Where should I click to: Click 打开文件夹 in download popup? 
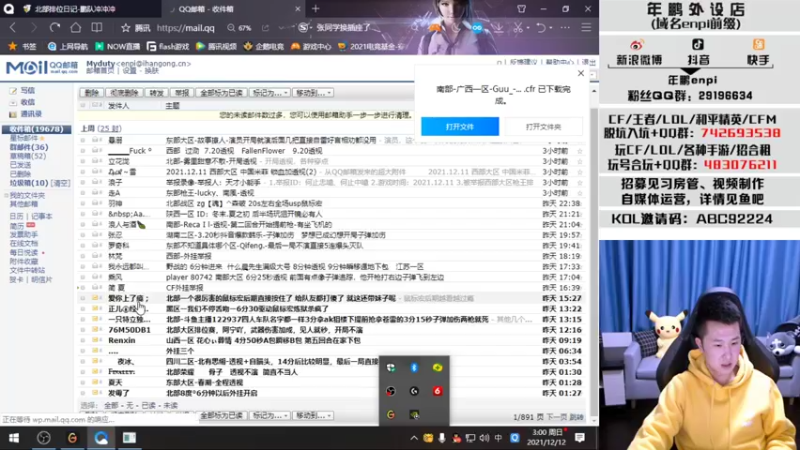pos(543,127)
